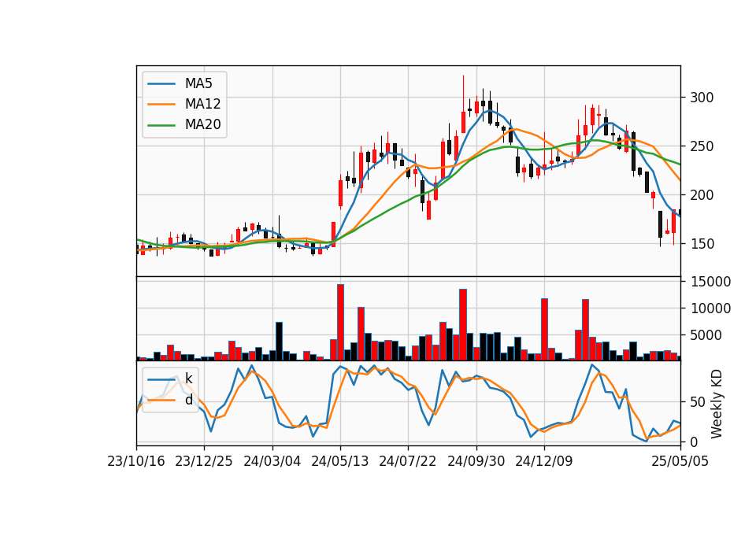This screenshot has height=543, width=756.
Task: Click the 24/09/30 date label
Action: point(476,462)
